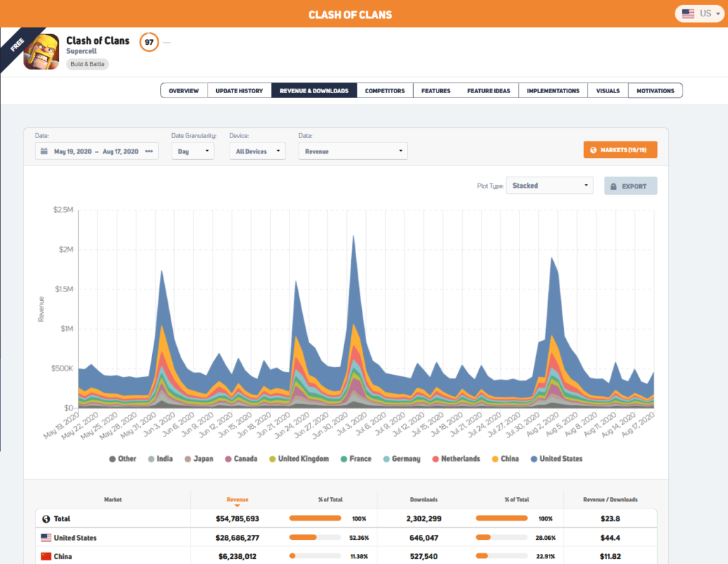This screenshot has width=728, height=564.
Task: Click the three-dots icon in Date field
Action: point(149,151)
